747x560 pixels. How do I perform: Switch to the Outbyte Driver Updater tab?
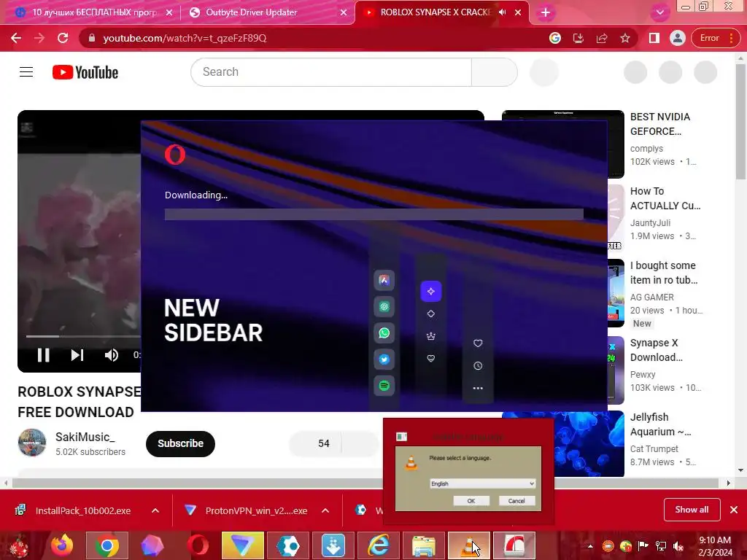(x=267, y=13)
